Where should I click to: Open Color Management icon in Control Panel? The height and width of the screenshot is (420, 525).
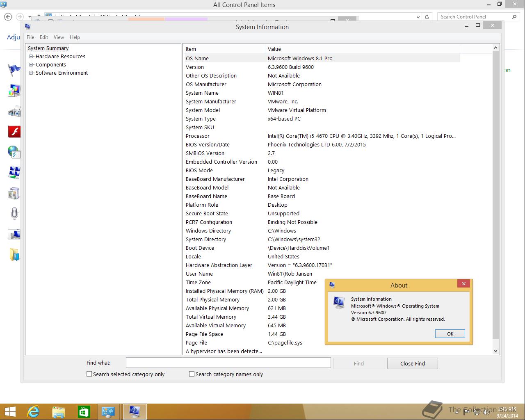coord(14,90)
